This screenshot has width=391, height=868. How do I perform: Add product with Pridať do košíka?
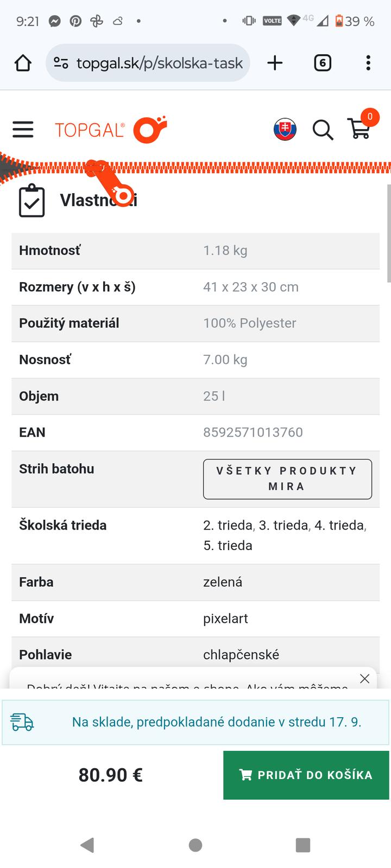pos(306,775)
